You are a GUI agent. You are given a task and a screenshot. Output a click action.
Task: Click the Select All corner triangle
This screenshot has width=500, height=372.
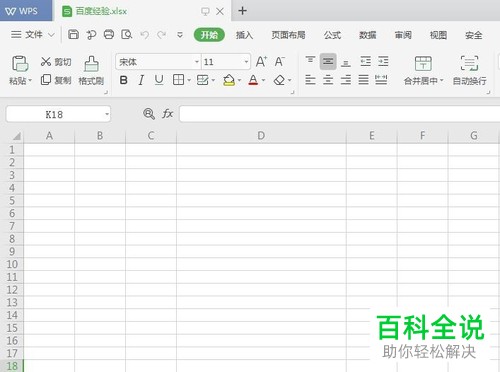coord(16,136)
